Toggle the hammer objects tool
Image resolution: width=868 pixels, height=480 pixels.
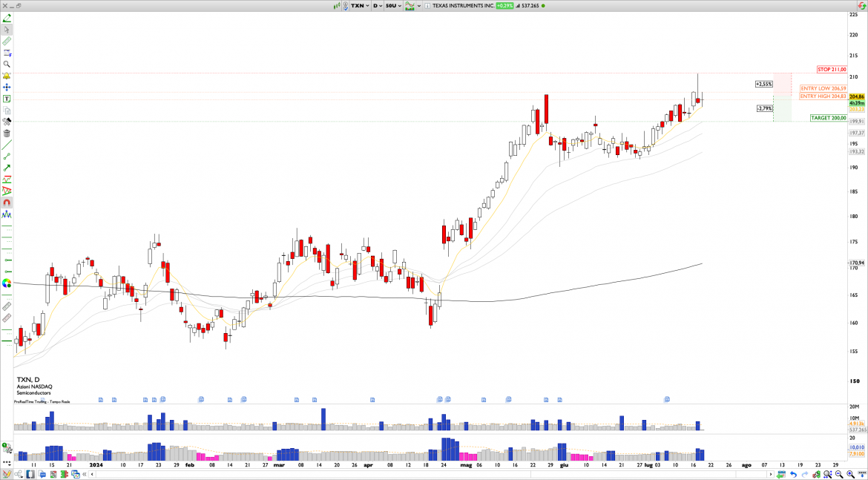(x=7, y=122)
